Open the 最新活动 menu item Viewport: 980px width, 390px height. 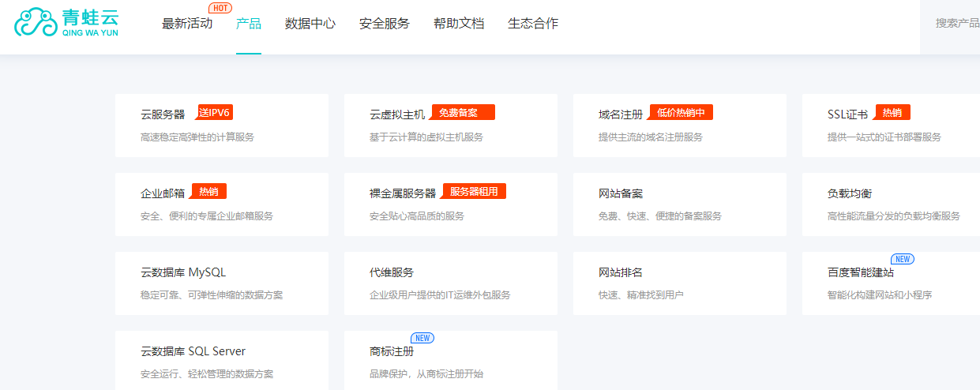[187, 24]
